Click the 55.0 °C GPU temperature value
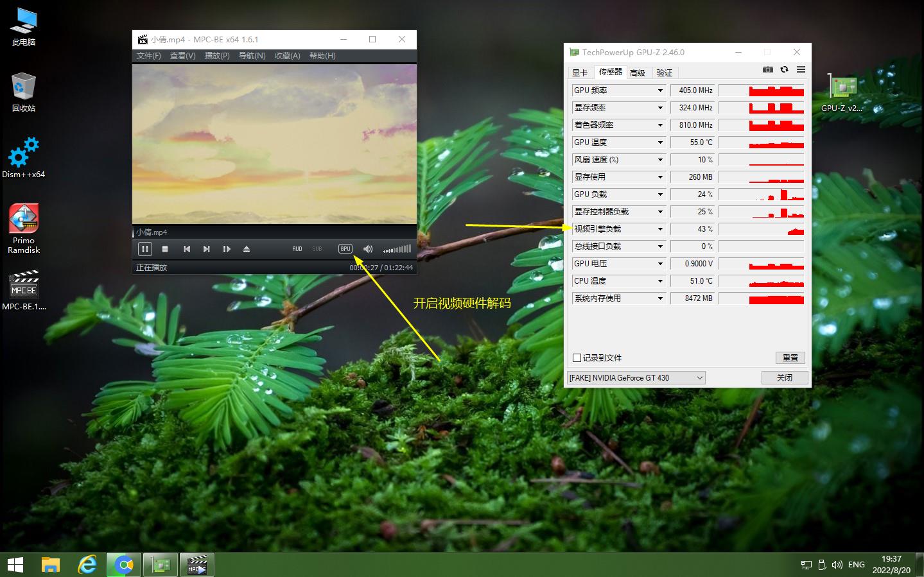Image resolution: width=924 pixels, height=577 pixels. tap(693, 142)
